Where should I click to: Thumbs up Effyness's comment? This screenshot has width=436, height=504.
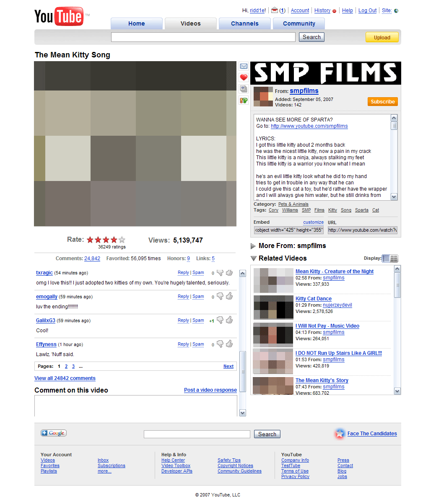(x=229, y=344)
